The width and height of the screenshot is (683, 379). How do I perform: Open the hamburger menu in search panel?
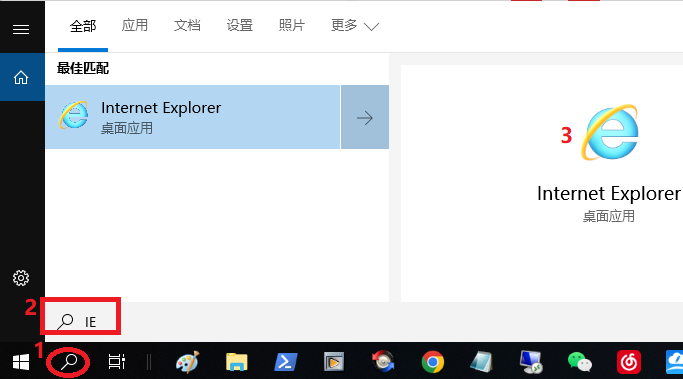21,29
